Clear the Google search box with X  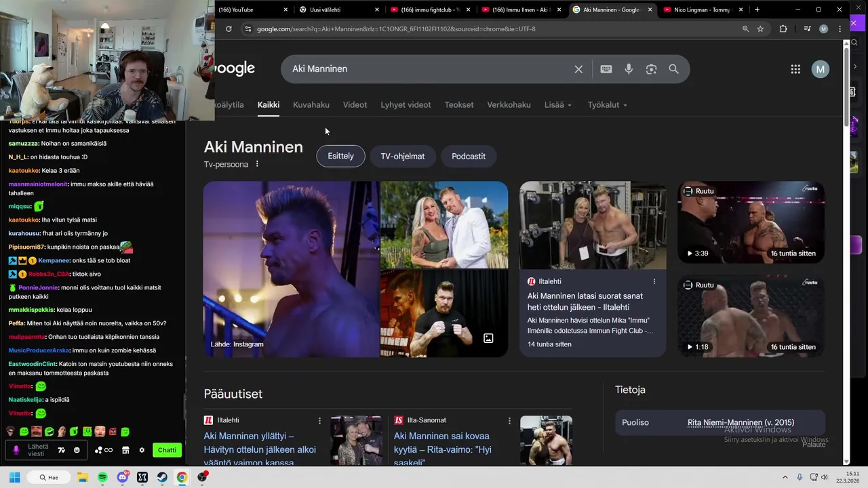click(578, 69)
